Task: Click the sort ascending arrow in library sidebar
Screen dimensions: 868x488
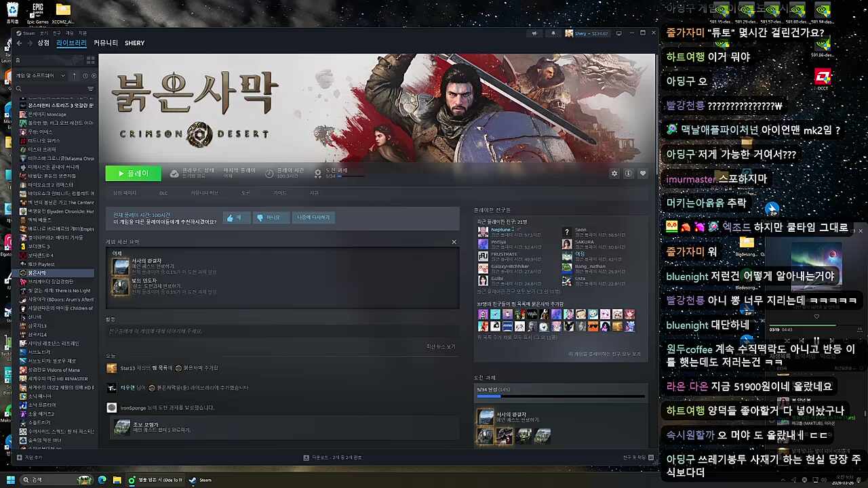Action: (75, 75)
